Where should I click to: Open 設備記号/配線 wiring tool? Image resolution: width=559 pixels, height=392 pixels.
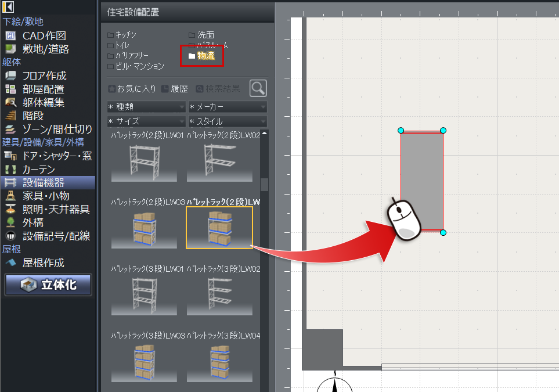(55, 236)
